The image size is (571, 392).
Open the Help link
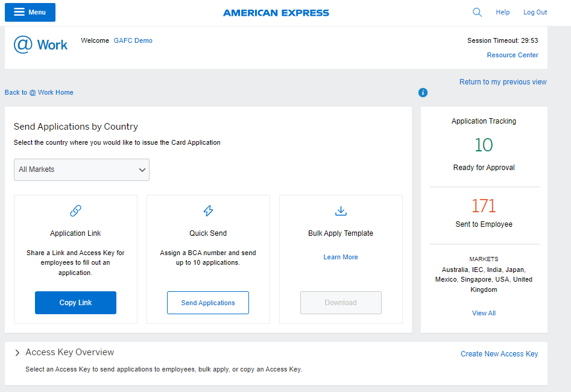coord(502,12)
